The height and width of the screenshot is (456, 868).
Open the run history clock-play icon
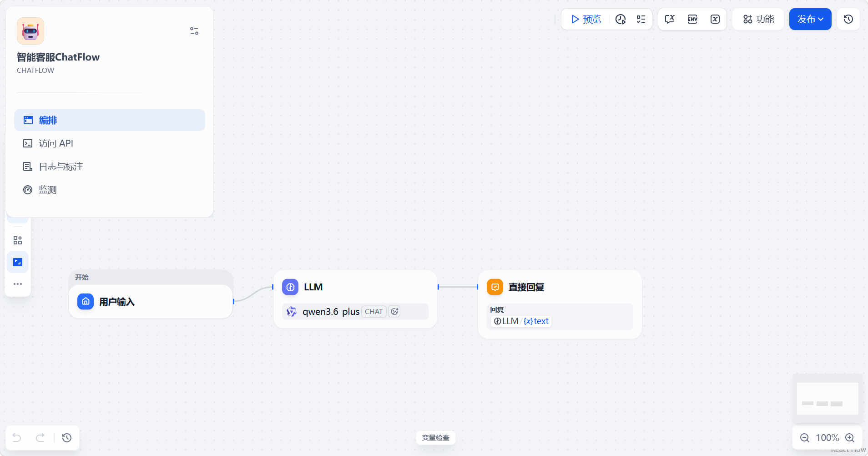tap(621, 19)
